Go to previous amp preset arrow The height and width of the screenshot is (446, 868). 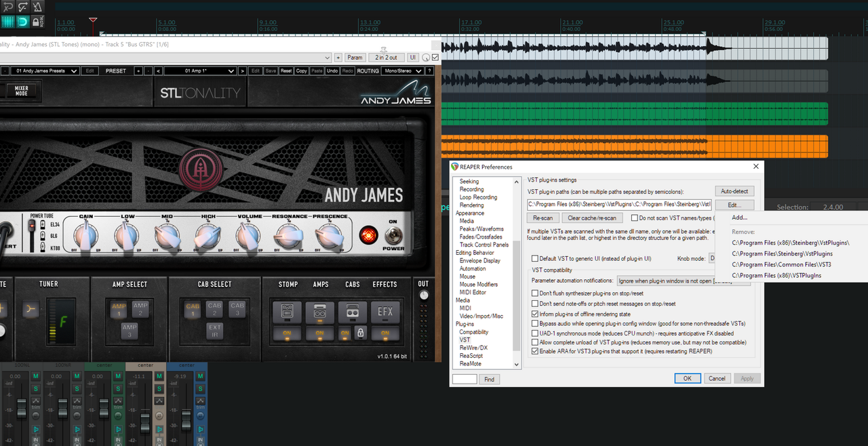pos(158,70)
